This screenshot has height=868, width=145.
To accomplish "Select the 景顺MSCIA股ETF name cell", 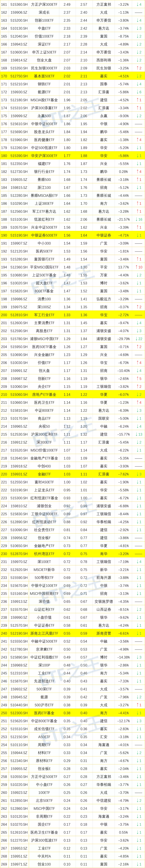I will [44, 195].
